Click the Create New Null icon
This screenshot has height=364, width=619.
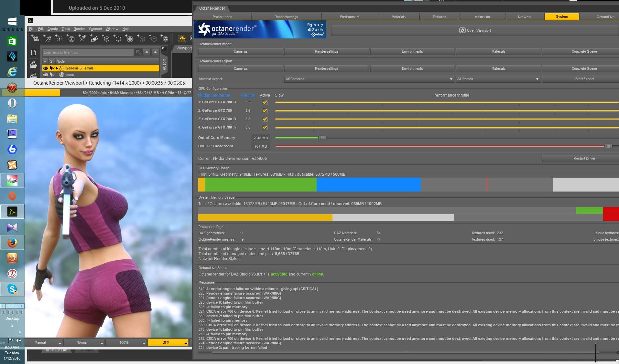point(106,39)
